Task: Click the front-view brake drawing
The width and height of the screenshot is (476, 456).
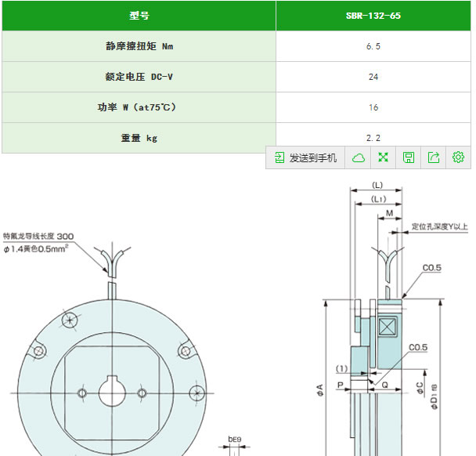Action: pyautogui.click(x=112, y=377)
